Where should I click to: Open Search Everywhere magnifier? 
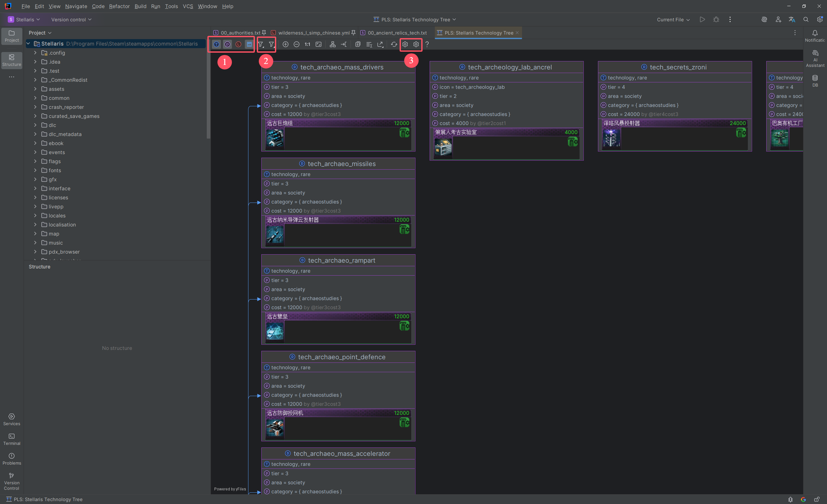(x=806, y=19)
